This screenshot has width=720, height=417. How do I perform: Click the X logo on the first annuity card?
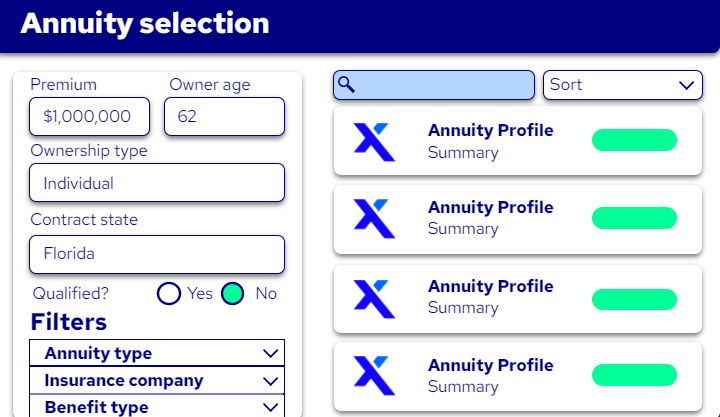tap(374, 141)
